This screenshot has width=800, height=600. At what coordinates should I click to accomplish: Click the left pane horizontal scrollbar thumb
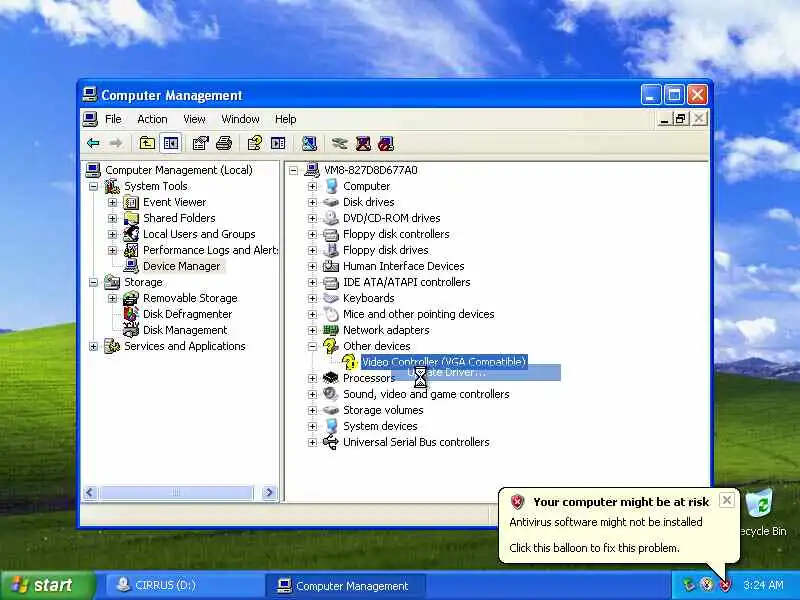coord(176,492)
